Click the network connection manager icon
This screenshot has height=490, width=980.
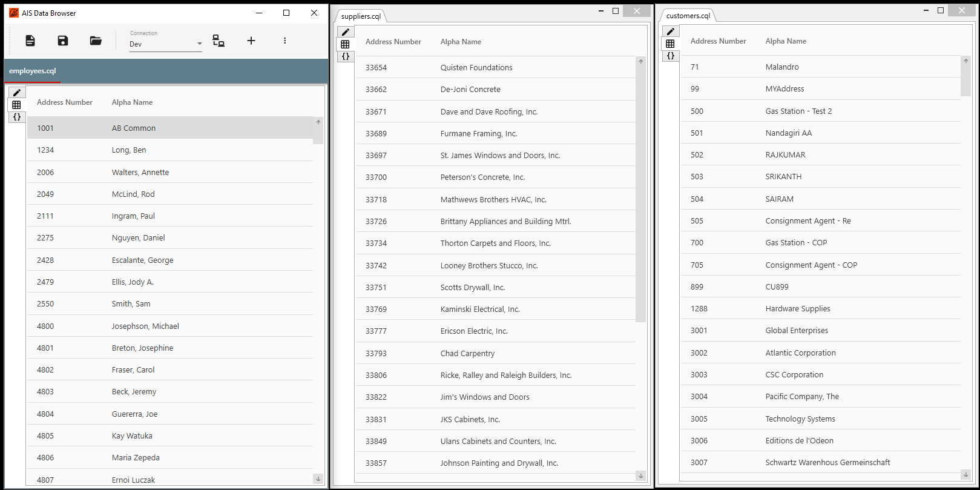[219, 41]
